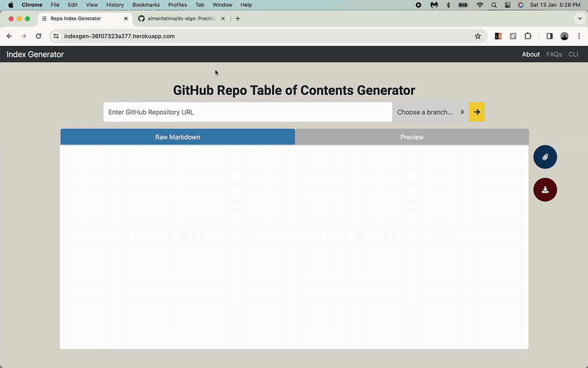Click the CLI navigation link
This screenshot has width=588, height=368.
(x=573, y=54)
